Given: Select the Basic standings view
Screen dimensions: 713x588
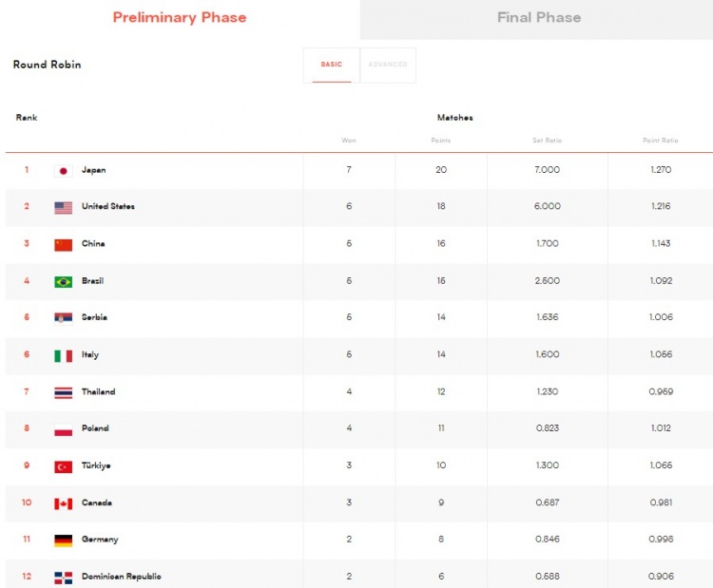Looking at the screenshot, I should click(x=332, y=65).
